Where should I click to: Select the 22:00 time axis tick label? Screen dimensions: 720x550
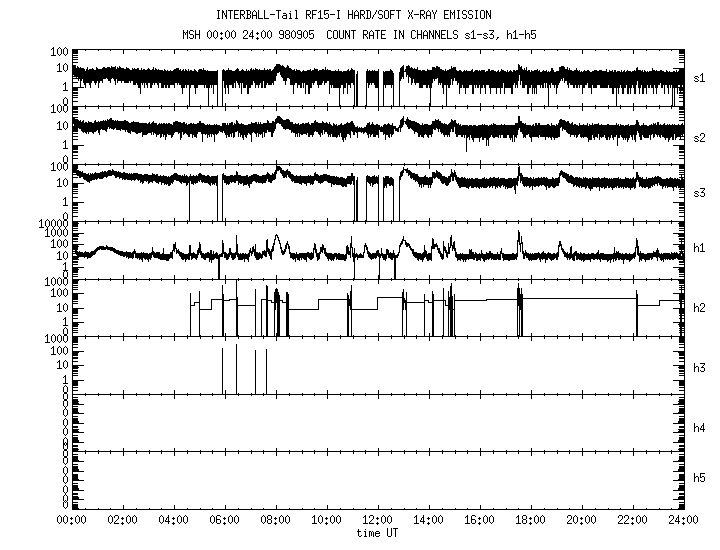tap(632, 520)
